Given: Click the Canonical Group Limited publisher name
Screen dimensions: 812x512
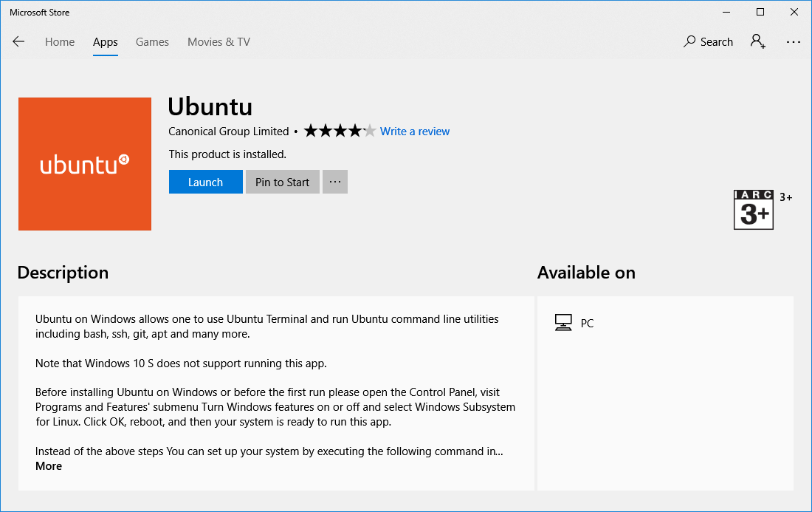Looking at the screenshot, I should click(x=228, y=131).
